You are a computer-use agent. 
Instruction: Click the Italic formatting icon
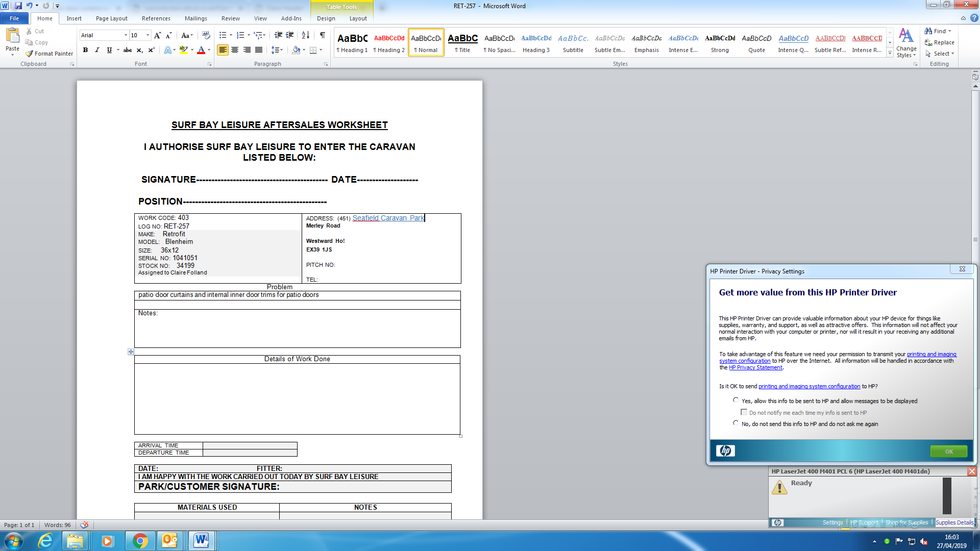coord(97,50)
